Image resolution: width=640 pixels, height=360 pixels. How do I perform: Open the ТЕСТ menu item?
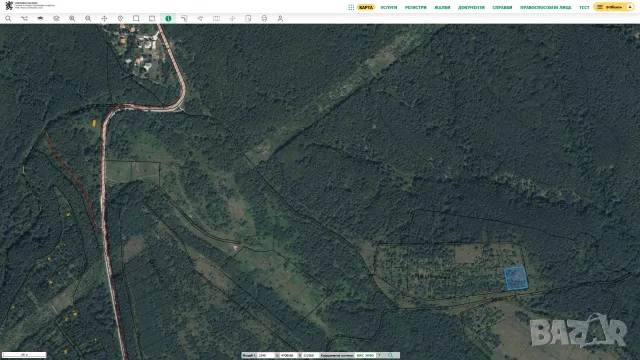click(584, 7)
